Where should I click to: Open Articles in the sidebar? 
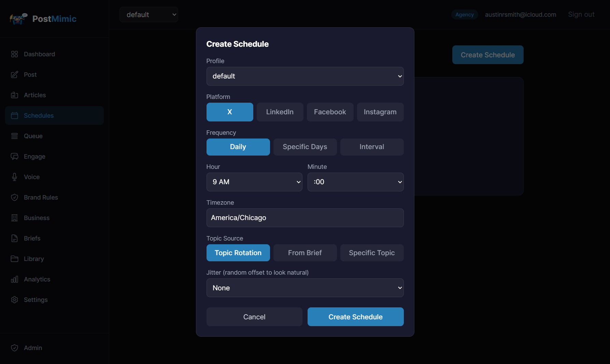tap(55, 95)
